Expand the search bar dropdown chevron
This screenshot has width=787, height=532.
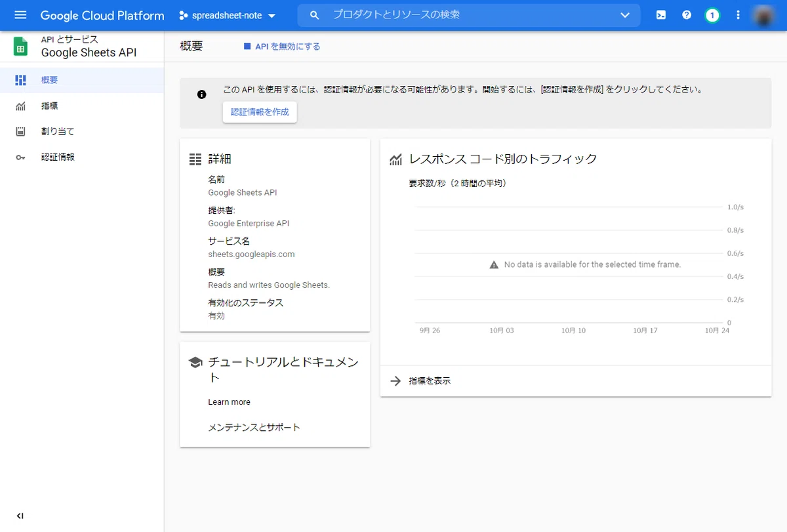[625, 15]
